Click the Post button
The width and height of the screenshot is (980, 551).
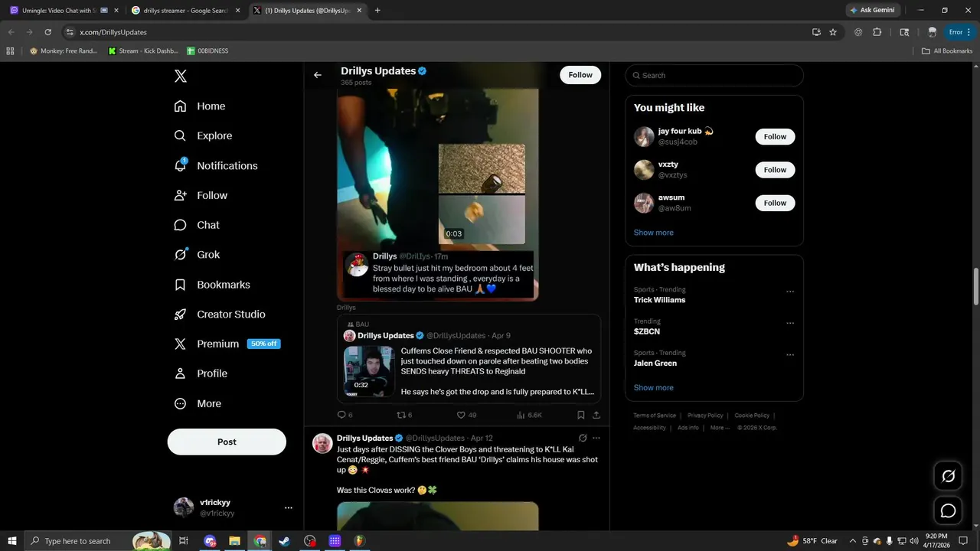click(227, 442)
